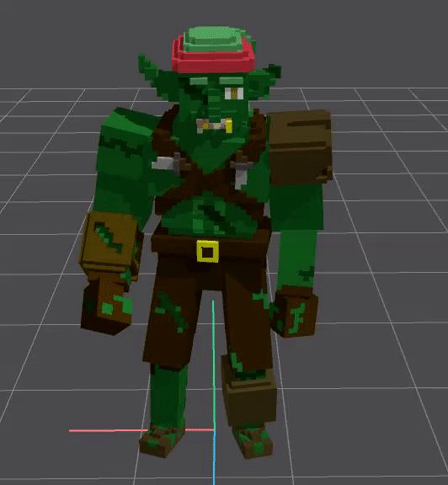Select the axe head on the chest strap
The width and height of the screenshot is (448, 485).
pyautogui.click(x=166, y=163)
